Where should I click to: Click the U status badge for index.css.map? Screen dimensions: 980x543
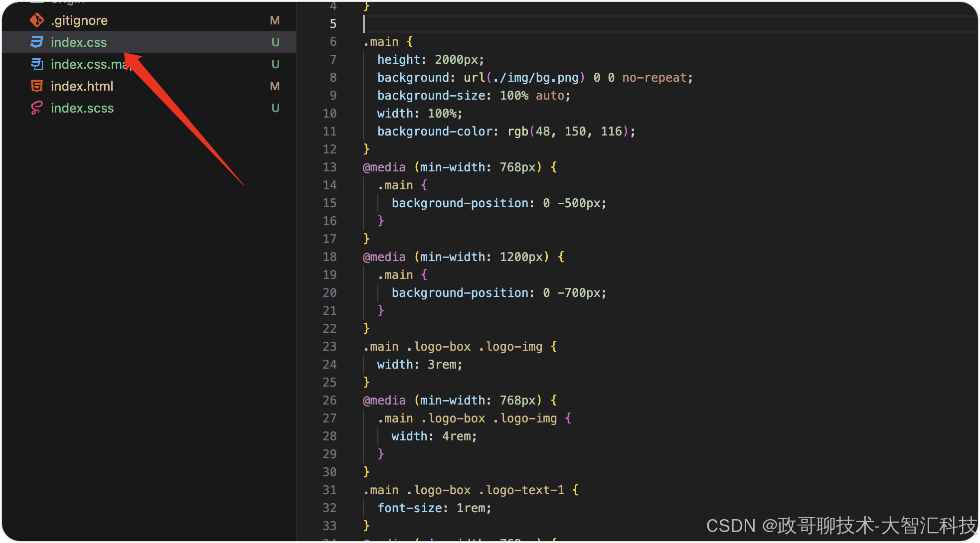275,64
